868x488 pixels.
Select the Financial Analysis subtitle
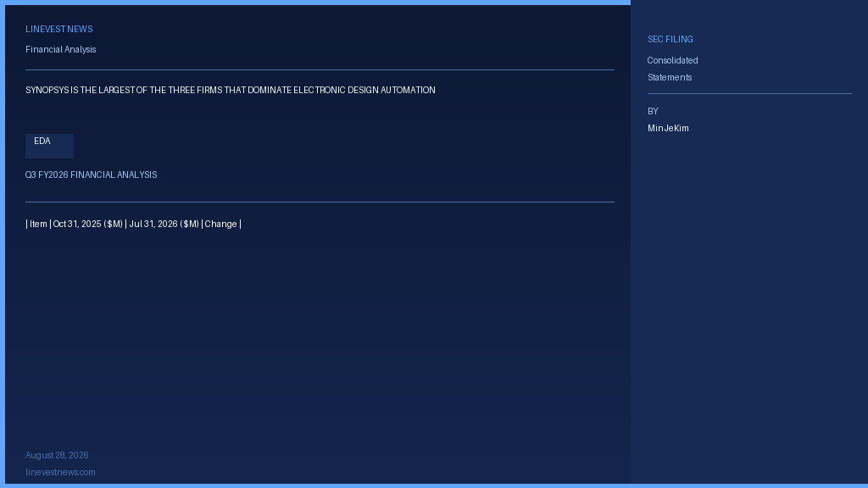61,50
